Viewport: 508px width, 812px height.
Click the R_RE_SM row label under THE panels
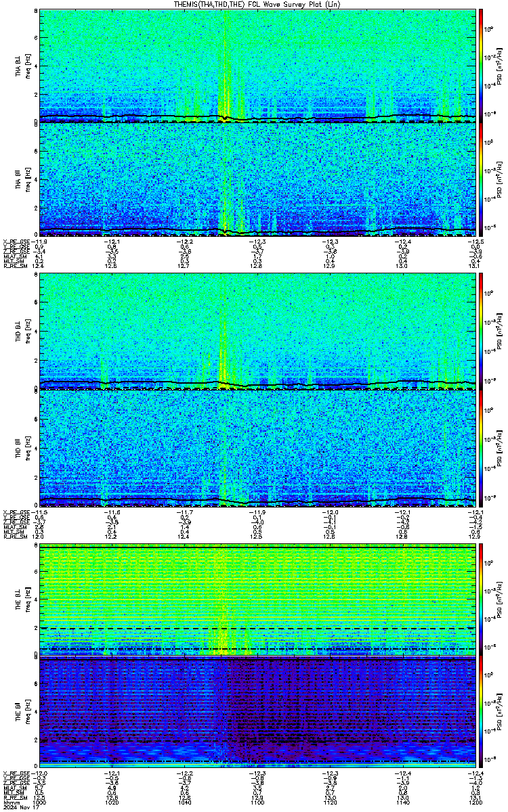tap(15, 797)
